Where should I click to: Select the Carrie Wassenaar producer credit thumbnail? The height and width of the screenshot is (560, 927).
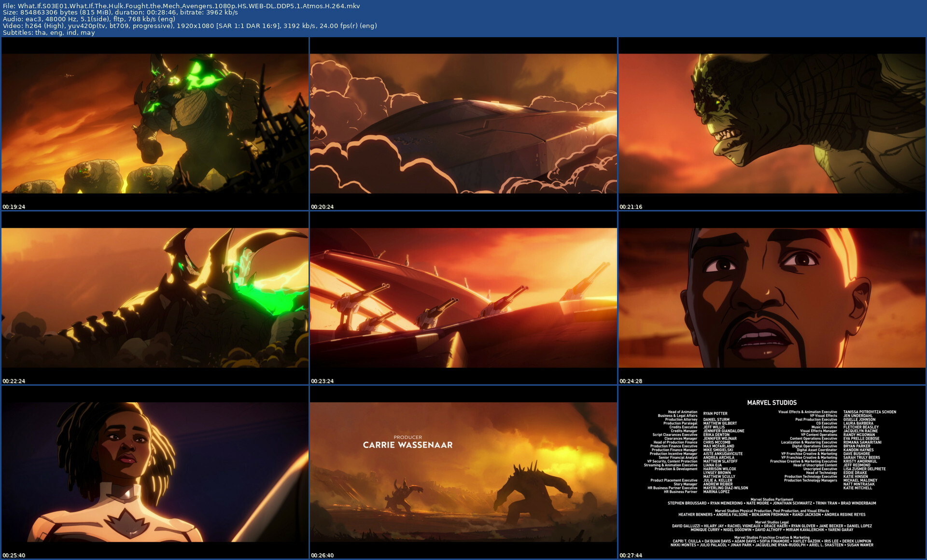(x=463, y=472)
